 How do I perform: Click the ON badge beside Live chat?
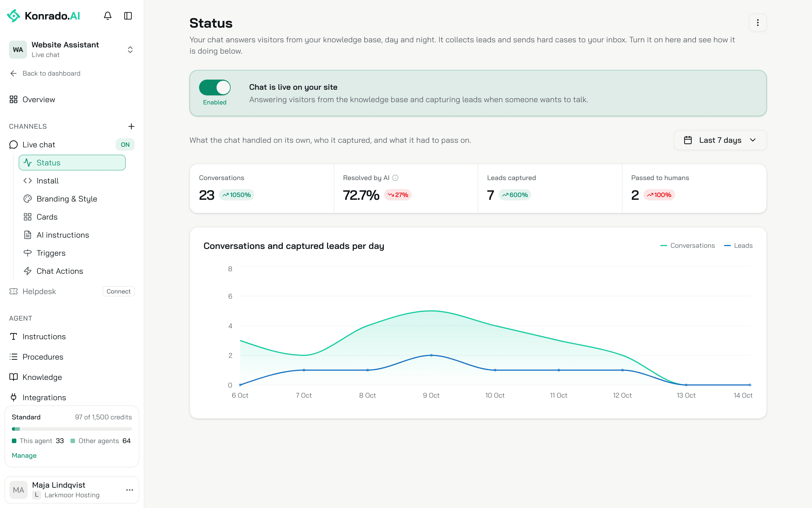click(125, 144)
